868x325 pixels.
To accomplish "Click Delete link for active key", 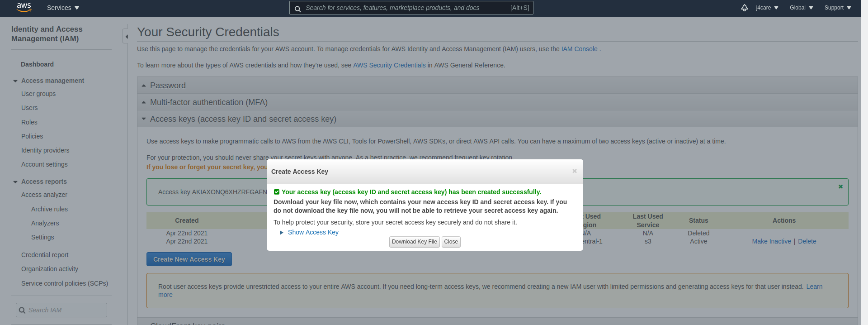I will [807, 241].
